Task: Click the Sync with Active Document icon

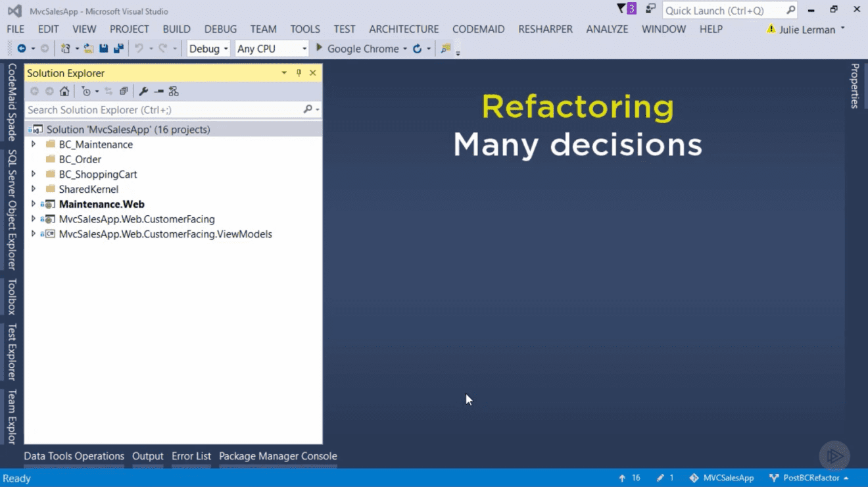Action: click(108, 91)
